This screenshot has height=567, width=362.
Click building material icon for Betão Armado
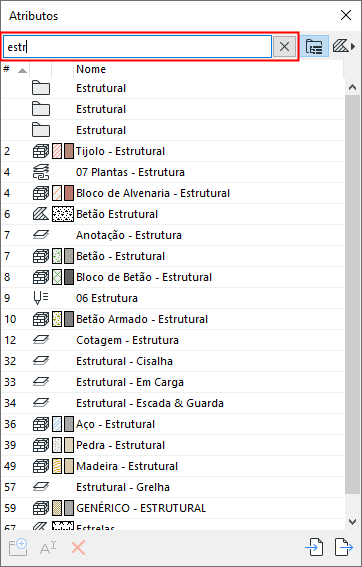(x=41, y=319)
